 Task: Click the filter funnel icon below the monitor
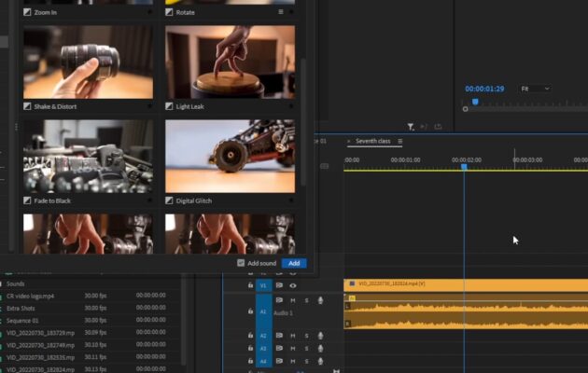411,127
